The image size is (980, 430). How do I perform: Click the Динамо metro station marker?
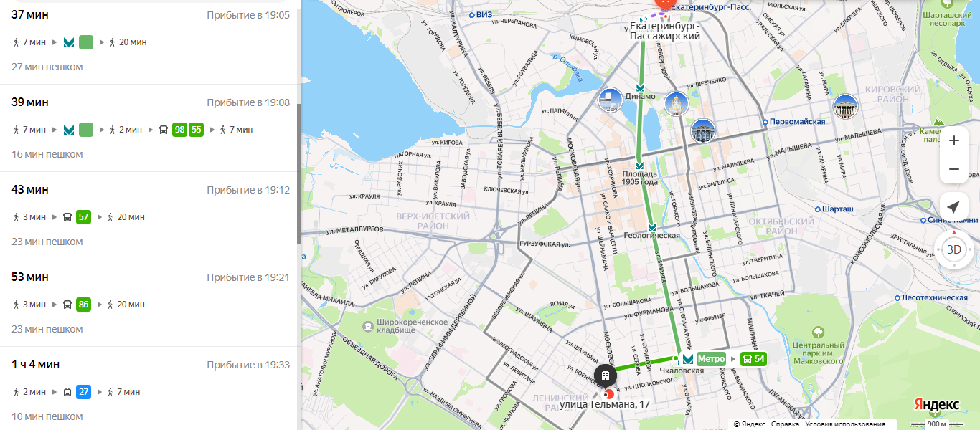tap(640, 87)
